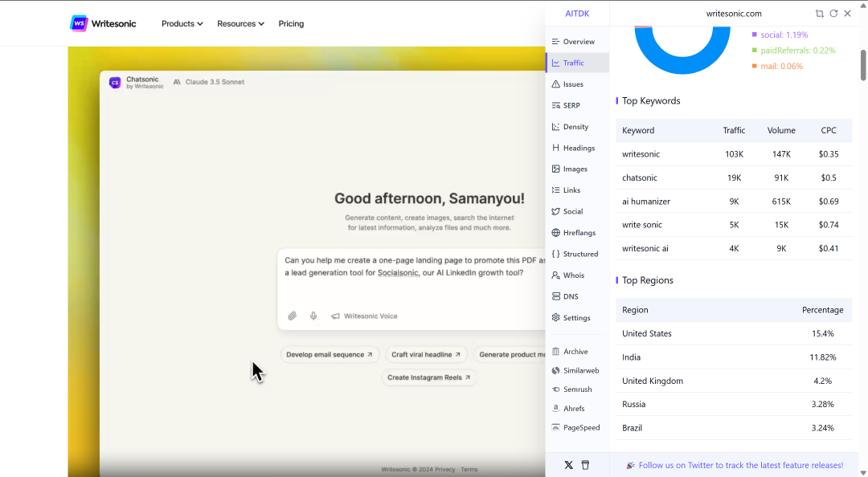Viewport: 868px width, 477px height.
Task: Click the chatsonic keyword cell
Action: 640,177
